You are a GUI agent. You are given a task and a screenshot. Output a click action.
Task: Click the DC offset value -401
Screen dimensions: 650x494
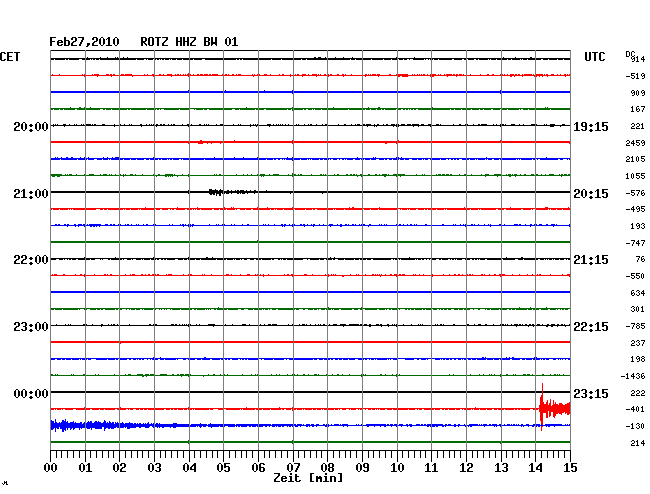pos(635,409)
